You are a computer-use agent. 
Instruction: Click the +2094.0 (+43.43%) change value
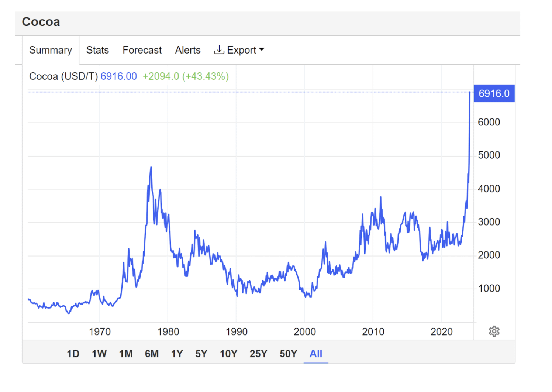tap(186, 76)
